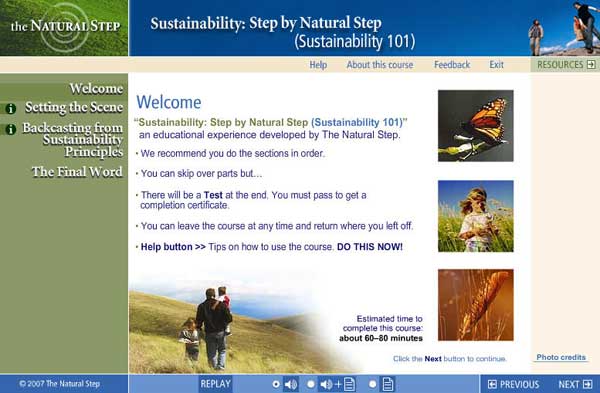Screen dimensions: 600x393
Task: Click the document icon for text-only mode
Action: click(388, 384)
